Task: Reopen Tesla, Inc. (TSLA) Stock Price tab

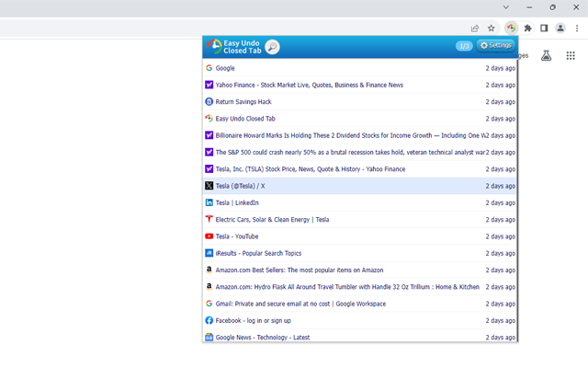Action: tap(360, 169)
